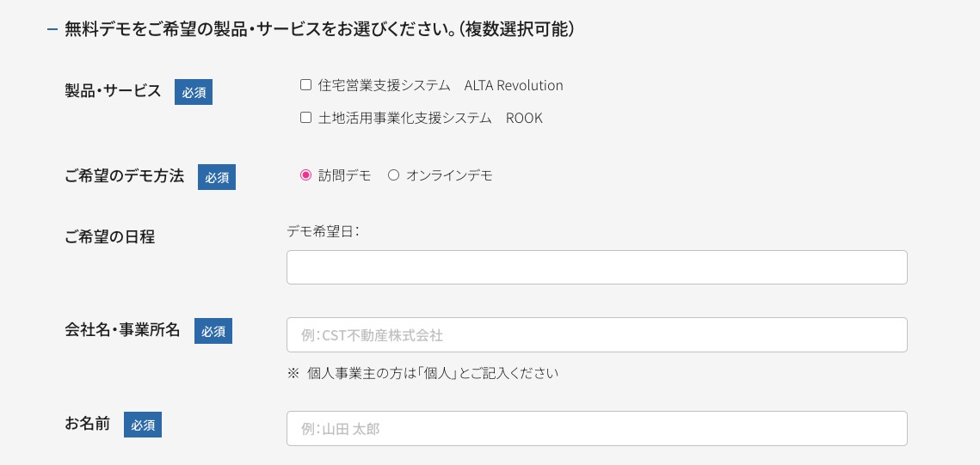Check the 住宅営業支援システム ALTA Revolution checkbox
Screen dimensions: 980x465
305,85
